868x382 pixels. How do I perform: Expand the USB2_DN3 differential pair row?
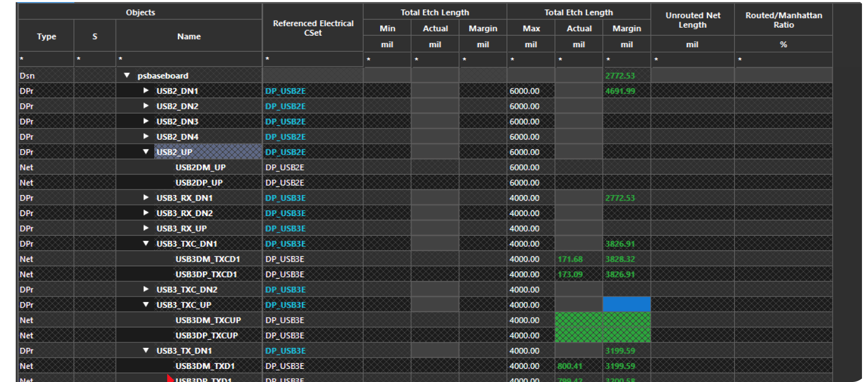tap(146, 121)
